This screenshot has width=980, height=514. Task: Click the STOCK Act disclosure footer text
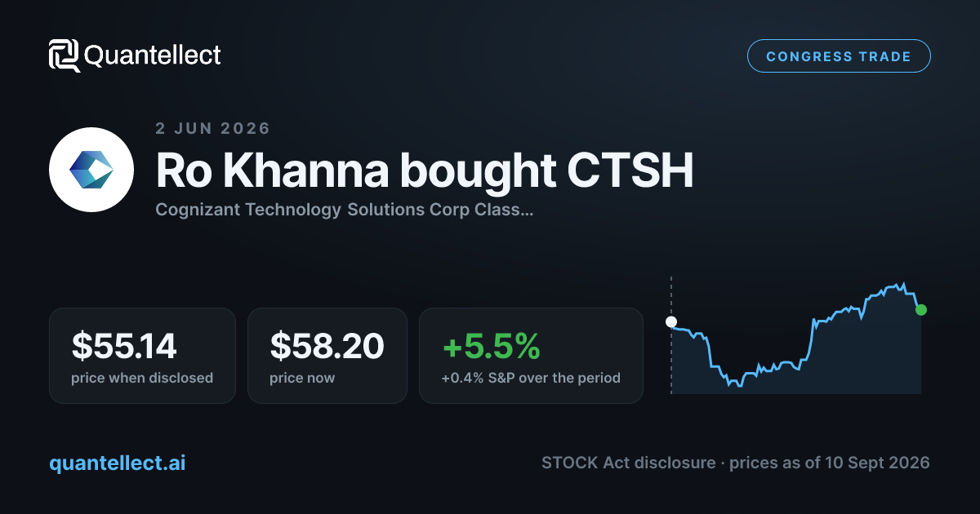(x=735, y=463)
